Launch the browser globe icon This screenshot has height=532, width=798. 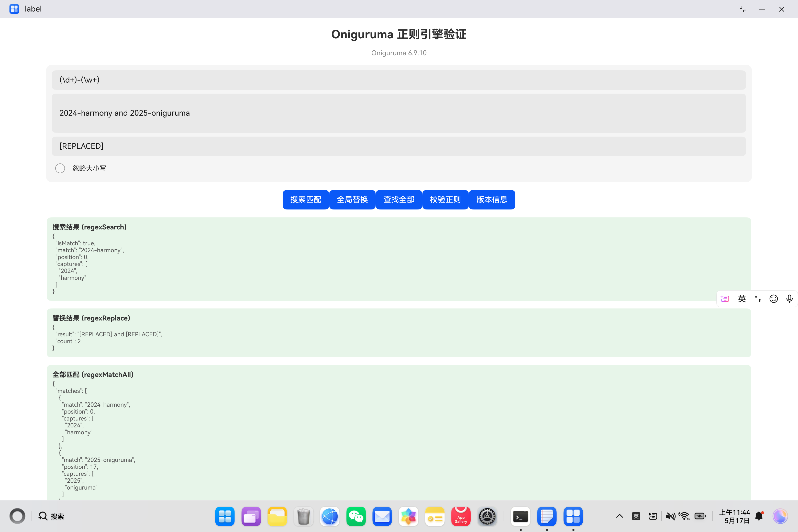pos(330,516)
